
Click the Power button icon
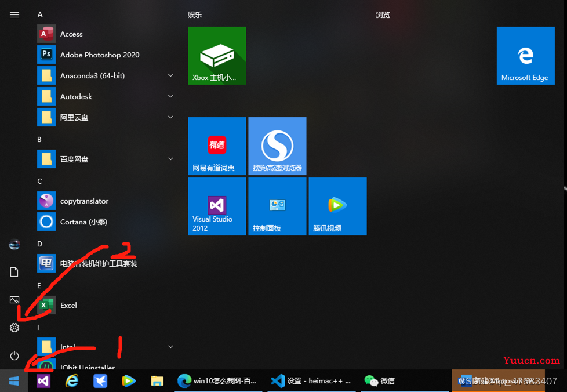click(x=14, y=355)
